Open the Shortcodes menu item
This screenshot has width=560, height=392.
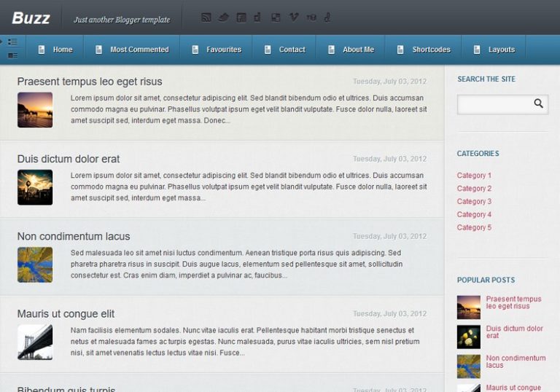[x=432, y=50]
